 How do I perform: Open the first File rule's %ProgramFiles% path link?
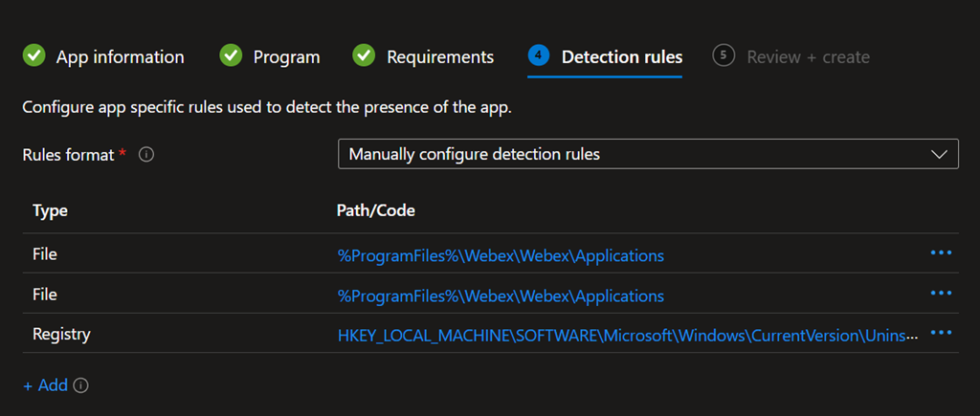point(501,255)
